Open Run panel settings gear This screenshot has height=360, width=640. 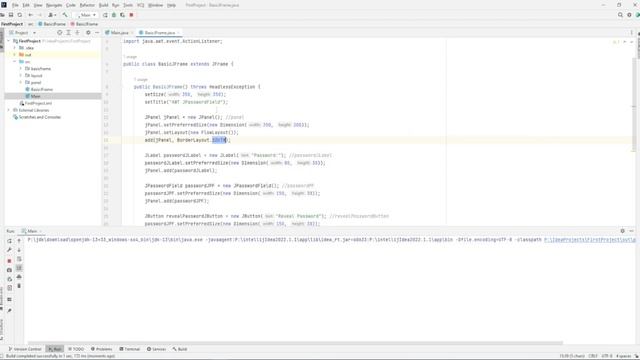point(623,231)
